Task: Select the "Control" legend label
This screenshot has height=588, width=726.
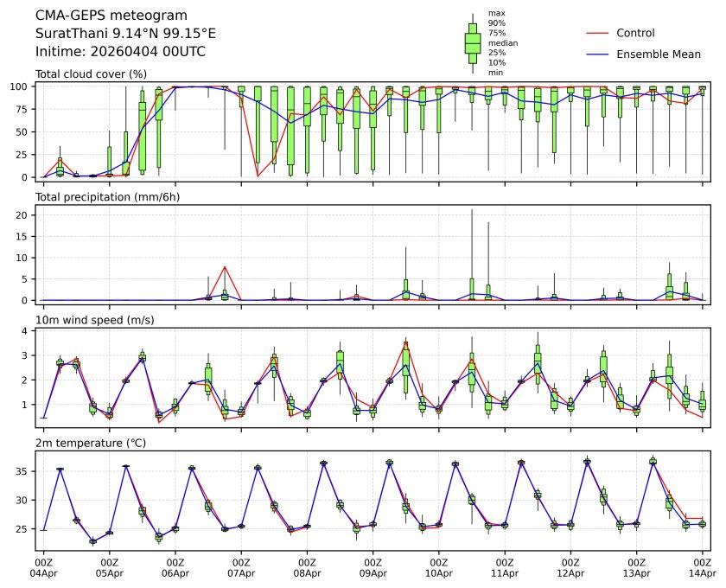Action: tap(635, 33)
